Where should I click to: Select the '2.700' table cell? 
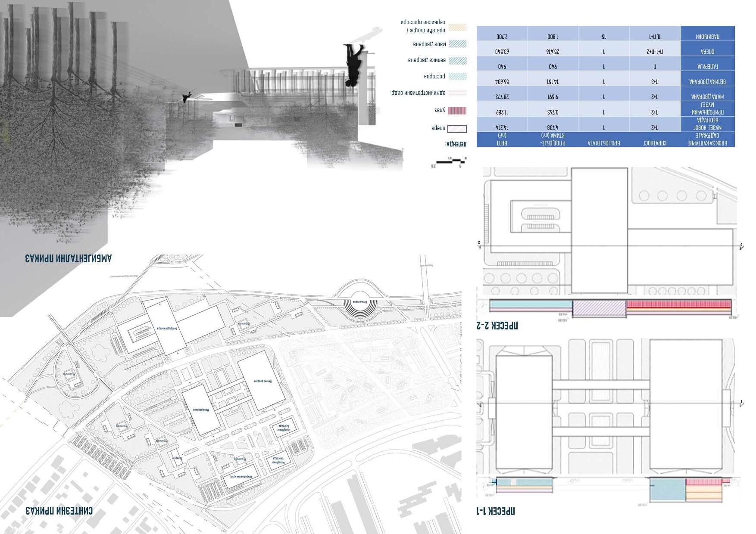pyautogui.click(x=502, y=37)
